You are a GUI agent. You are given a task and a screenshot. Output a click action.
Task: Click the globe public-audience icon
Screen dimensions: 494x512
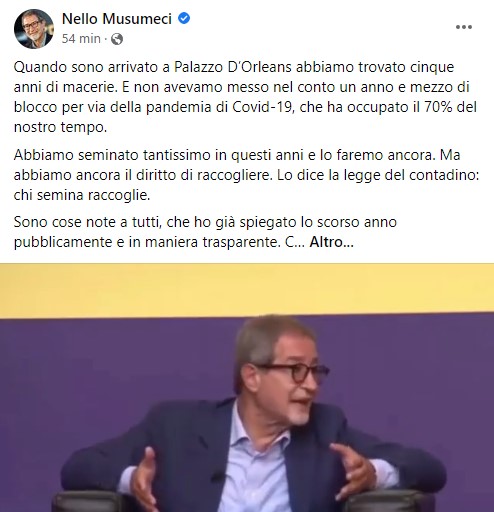click(117, 39)
